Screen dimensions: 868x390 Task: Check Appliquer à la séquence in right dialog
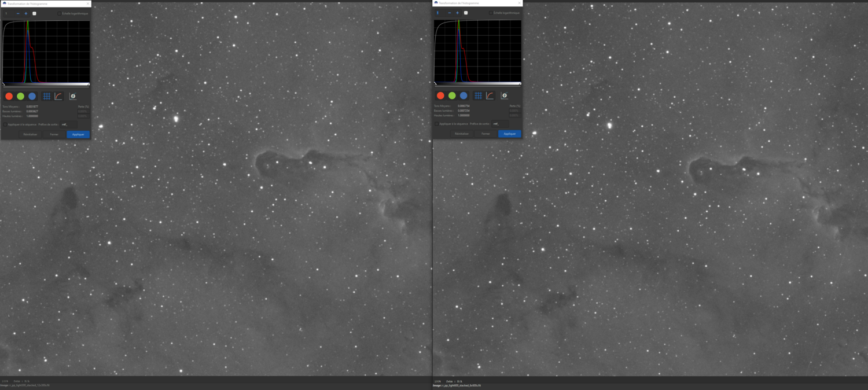(437, 124)
